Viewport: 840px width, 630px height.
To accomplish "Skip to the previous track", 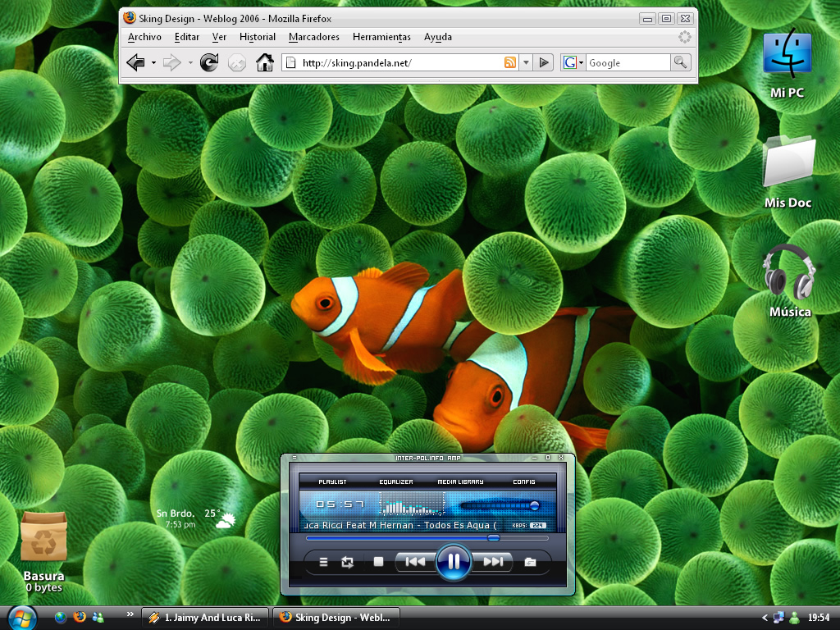I will click(x=415, y=561).
